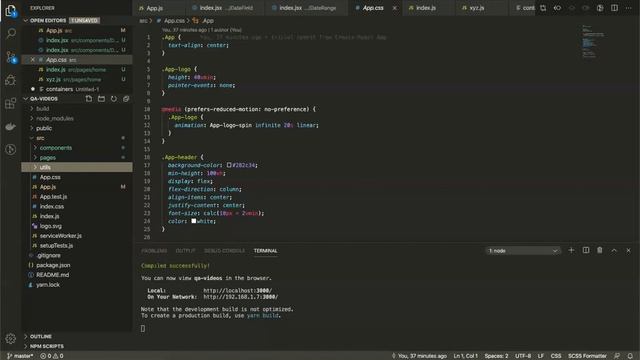Screen dimensions: 640x360
Task: Close the App.css editor tab
Action: tap(394, 8)
